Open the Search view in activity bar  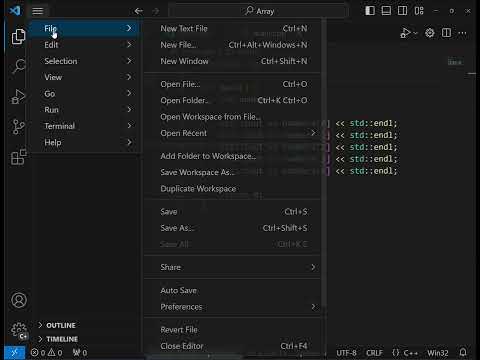(x=18, y=66)
